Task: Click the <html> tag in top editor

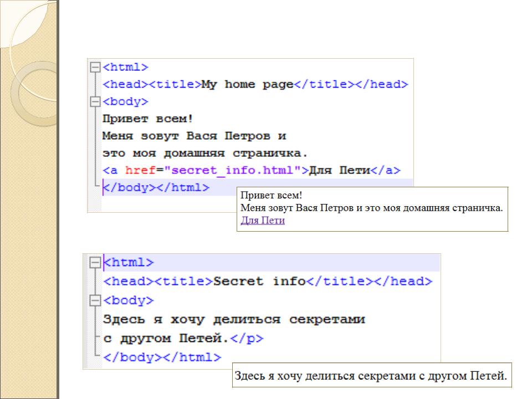Action: click(125, 67)
